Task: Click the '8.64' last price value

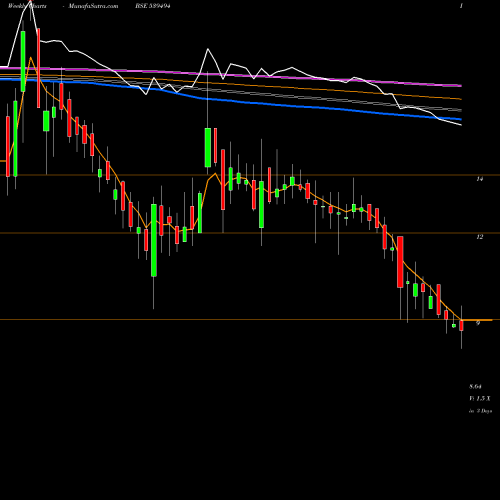Action: pos(475,387)
